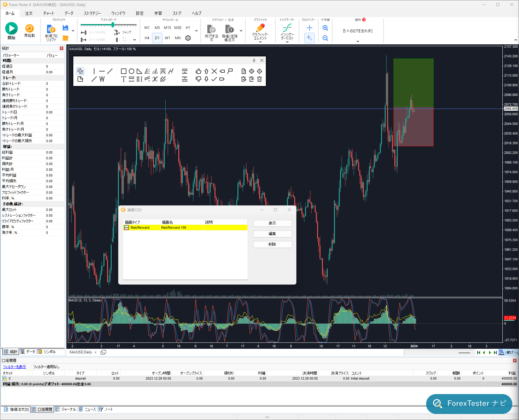Select the text label T tool

point(123,79)
